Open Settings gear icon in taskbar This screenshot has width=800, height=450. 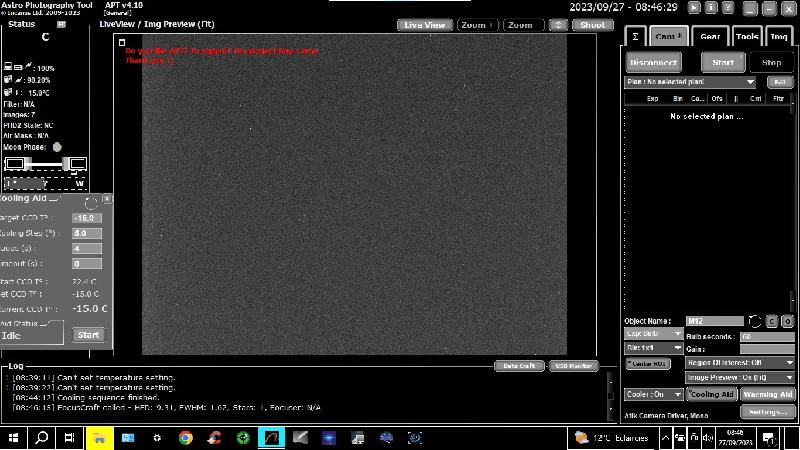click(157, 438)
